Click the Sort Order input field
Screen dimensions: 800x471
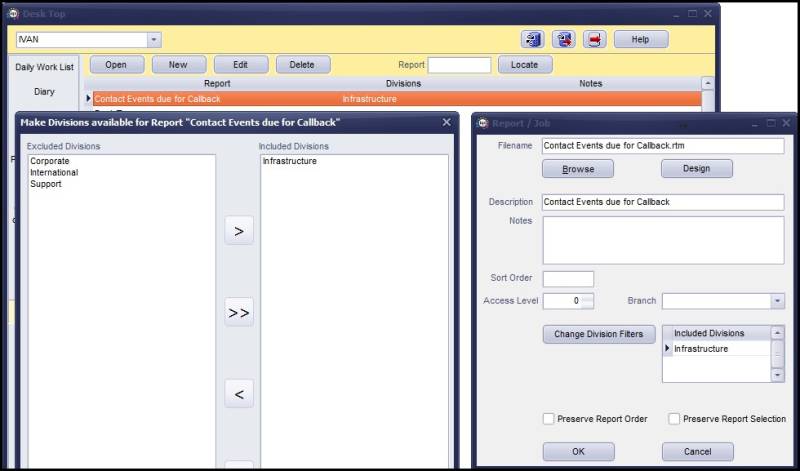coord(568,279)
